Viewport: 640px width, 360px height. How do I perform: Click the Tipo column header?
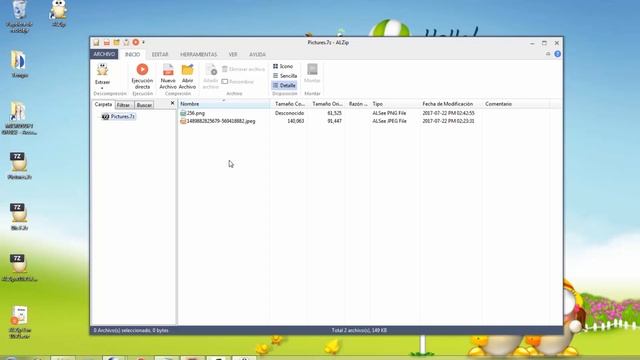pos(395,104)
